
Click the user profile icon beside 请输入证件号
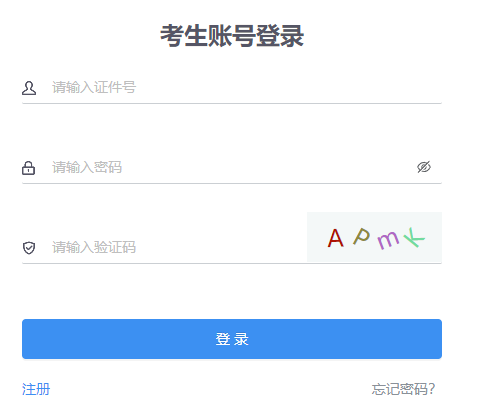click(x=29, y=88)
